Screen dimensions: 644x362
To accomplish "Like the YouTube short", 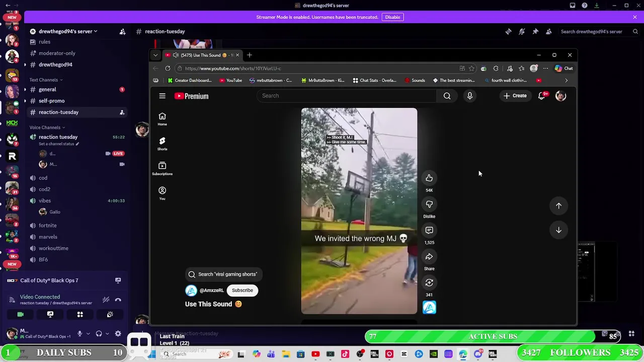I will 429,178.
